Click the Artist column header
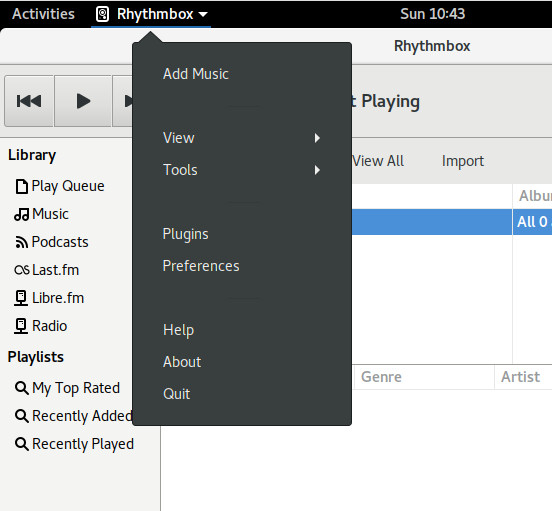 [x=523, y=377]
